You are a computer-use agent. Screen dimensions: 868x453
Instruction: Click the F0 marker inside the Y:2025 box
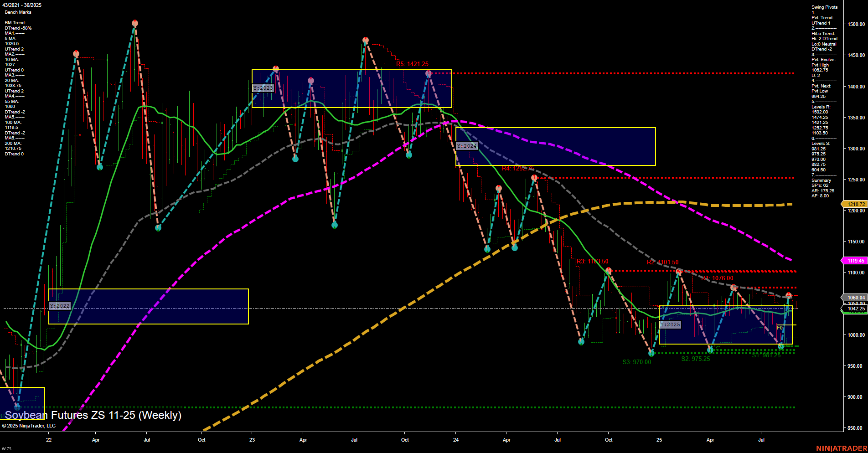pos(780,327)
